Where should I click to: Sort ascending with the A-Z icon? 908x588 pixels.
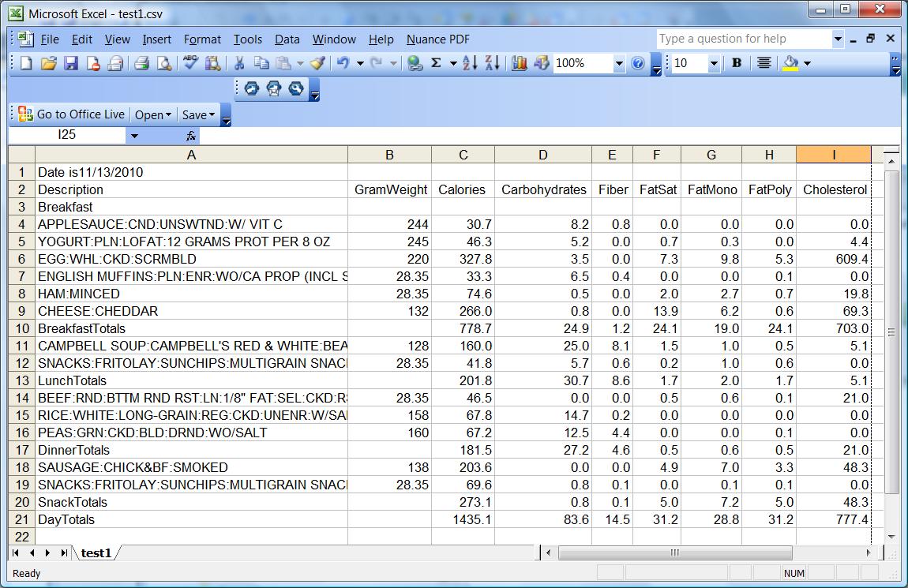(470, 63)
